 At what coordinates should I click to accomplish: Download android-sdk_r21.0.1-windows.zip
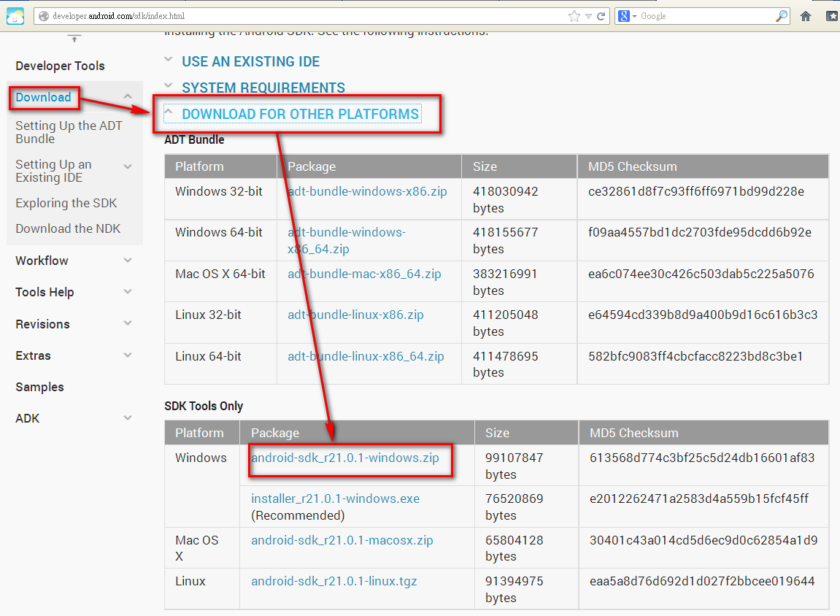tap(345, 458)
